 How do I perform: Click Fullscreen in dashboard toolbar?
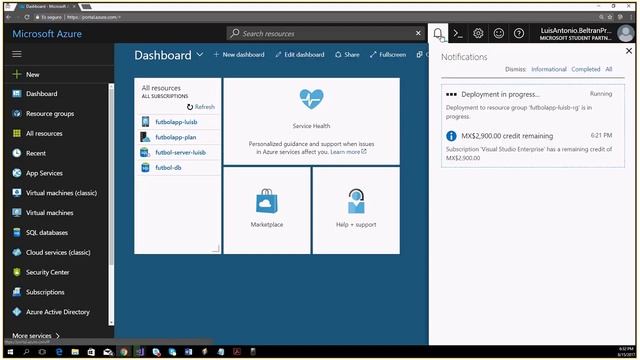pyautogui.click(x=388, y=54)
